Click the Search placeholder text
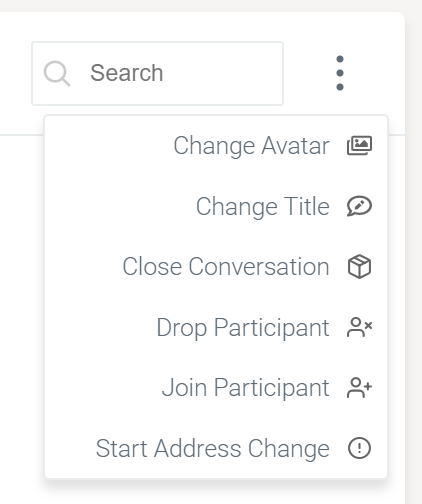The width and height of the screenshot is (422, 504). [x=127, y=73]
